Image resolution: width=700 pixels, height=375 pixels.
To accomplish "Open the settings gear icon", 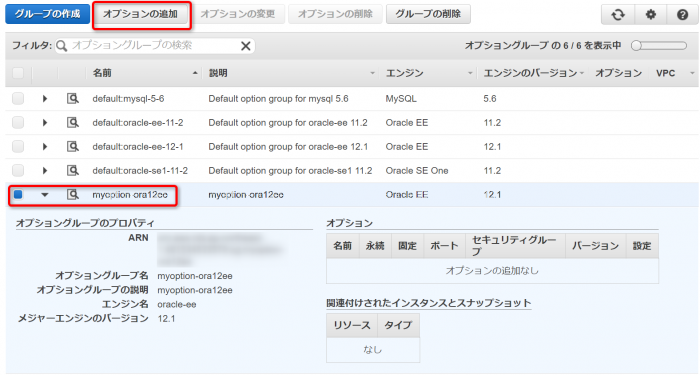I will 650,15.
